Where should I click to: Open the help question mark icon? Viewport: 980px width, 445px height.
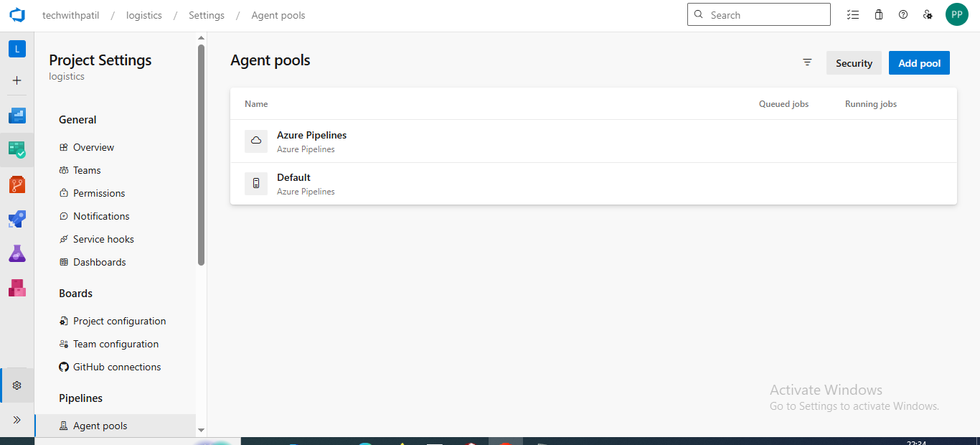903,15
